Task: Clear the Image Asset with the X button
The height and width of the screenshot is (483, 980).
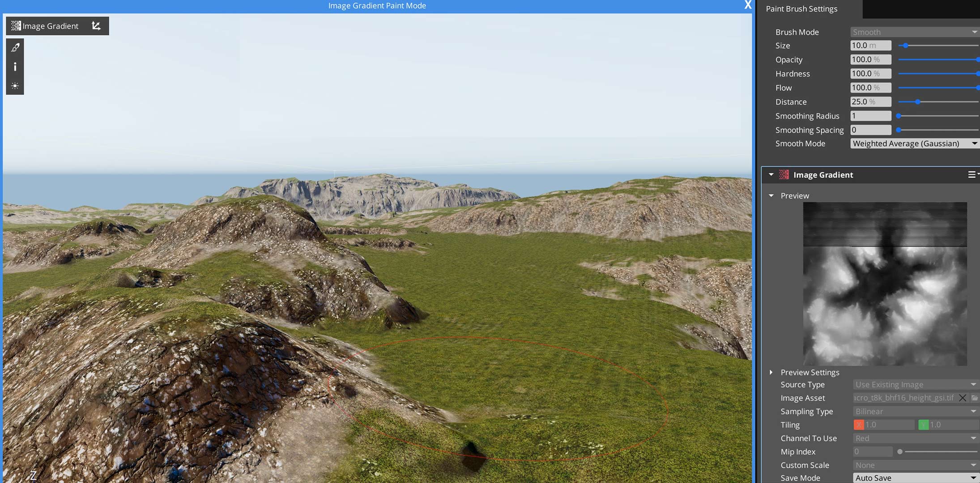Action: 963,398
